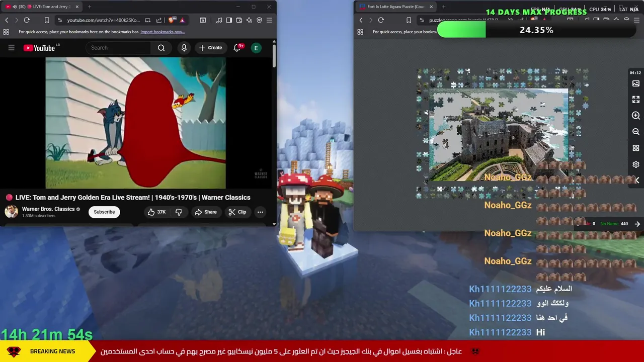Share the page from YouTube address bar
Screen dimensions: 644x362
[x=159, y=20]
